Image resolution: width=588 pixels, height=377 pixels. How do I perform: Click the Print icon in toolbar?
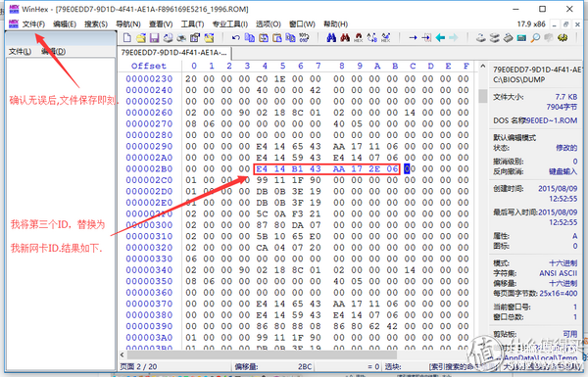click(168, 38)
